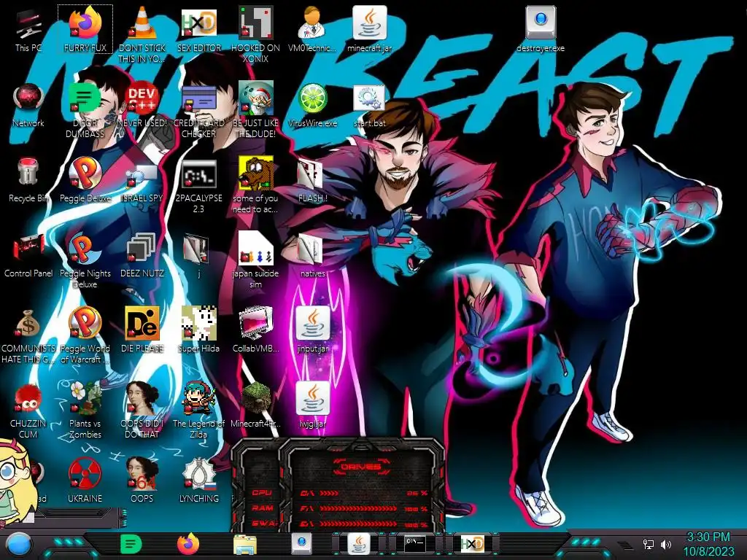747x560 pixels.
Task: Open the green chat app taskbar icon
Action: (x=131, y=544)
